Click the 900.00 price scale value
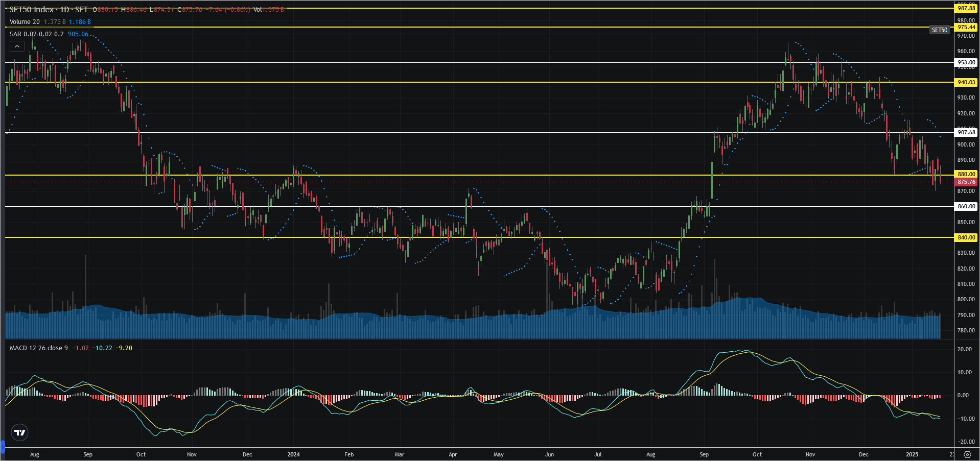This screenshot has height=461, width=980. coord(966,144)
